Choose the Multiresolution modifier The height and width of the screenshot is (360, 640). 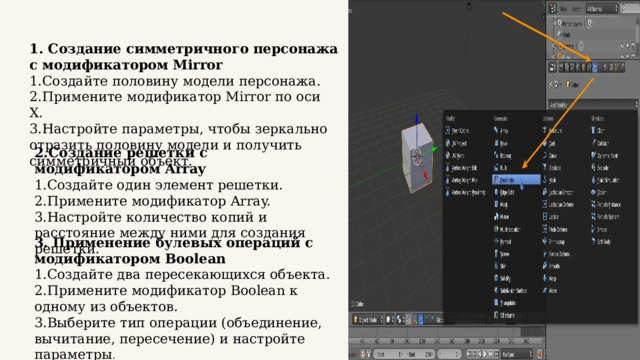pyautogui.click(x=507, y=229)
